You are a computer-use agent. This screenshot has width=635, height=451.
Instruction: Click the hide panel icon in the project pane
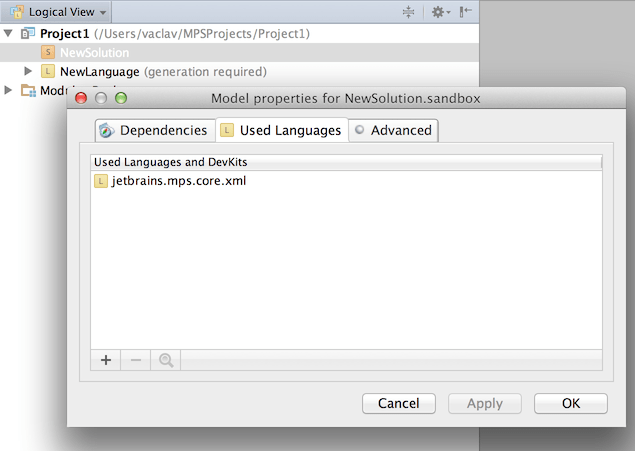pos(465,12)
